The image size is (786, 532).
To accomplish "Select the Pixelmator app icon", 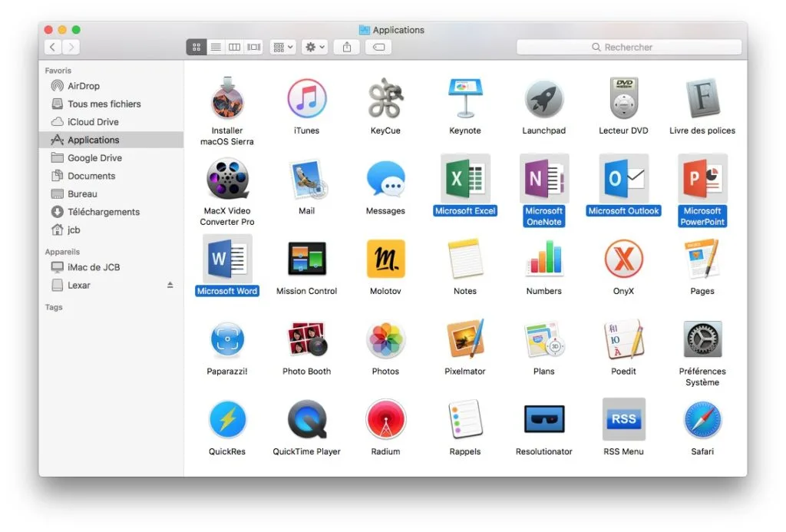I will coord(464,339).
